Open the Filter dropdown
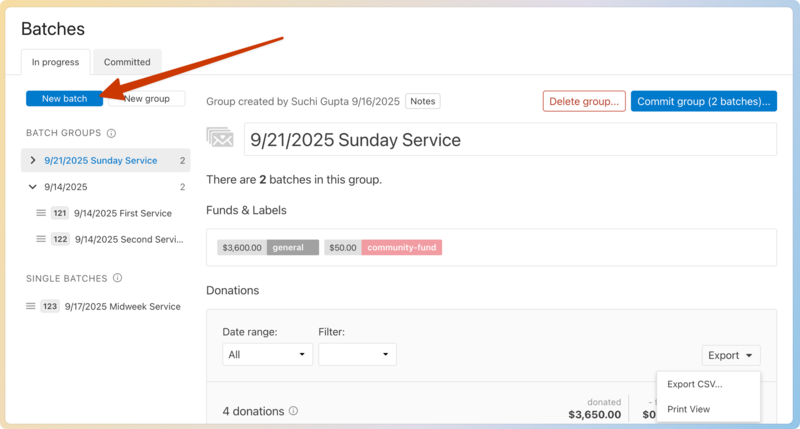This screenshot has width=800, height=429. point(357,354)
